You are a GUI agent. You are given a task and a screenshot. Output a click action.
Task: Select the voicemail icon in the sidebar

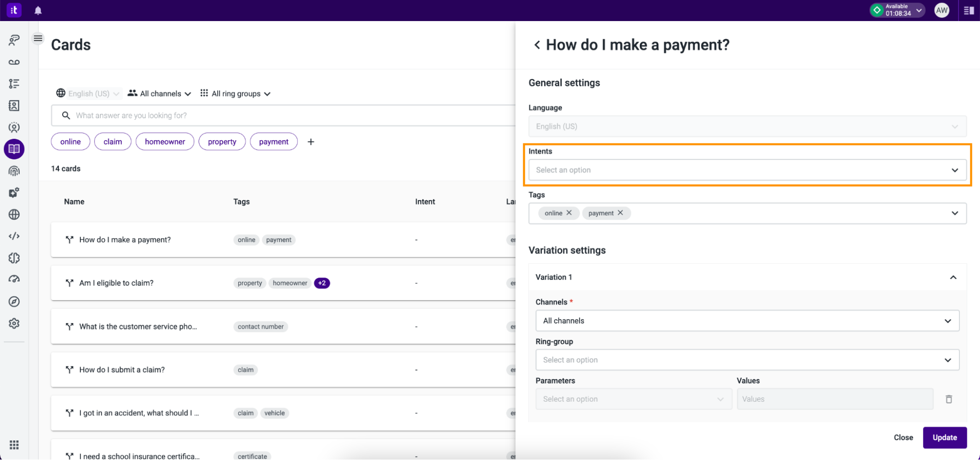pos(14,62)
